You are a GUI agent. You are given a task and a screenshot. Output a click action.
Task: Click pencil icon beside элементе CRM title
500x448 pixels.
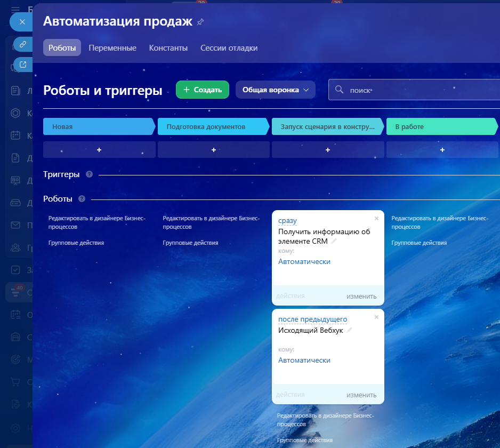click(x=334, y=241)
